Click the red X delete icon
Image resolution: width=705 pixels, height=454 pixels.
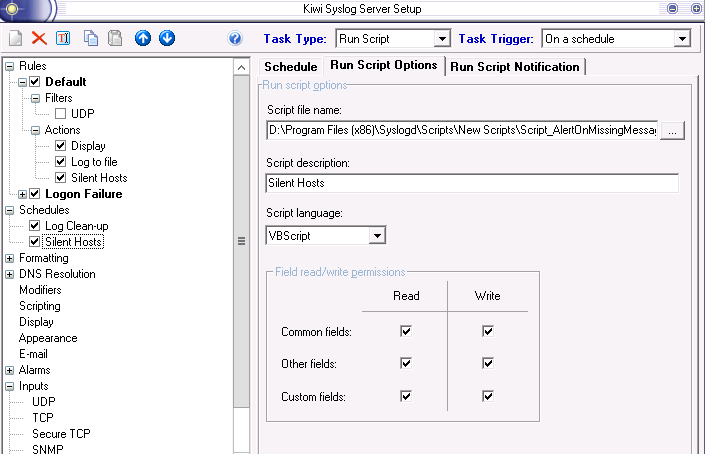(39, 38)
